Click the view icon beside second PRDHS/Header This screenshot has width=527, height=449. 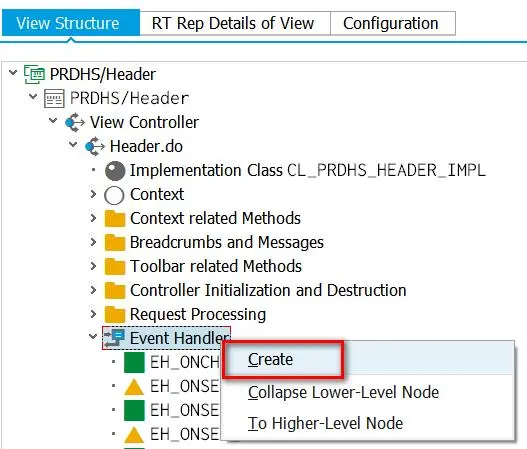coord(54,98)
